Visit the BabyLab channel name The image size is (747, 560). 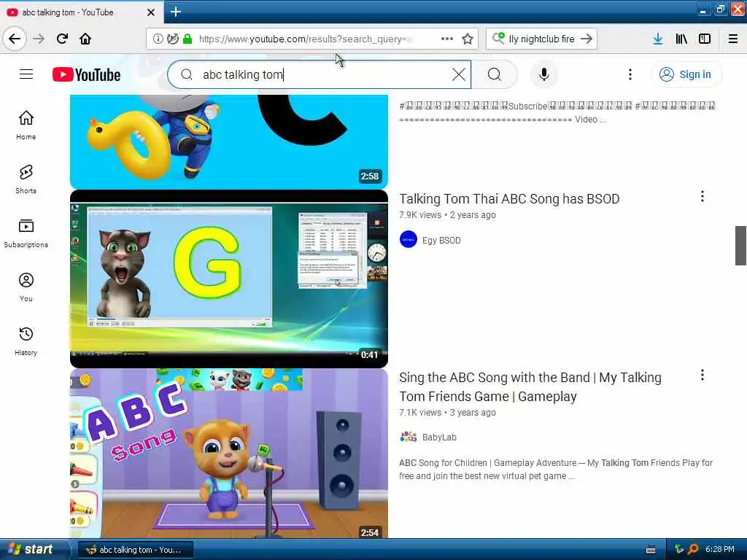point(439,437)
